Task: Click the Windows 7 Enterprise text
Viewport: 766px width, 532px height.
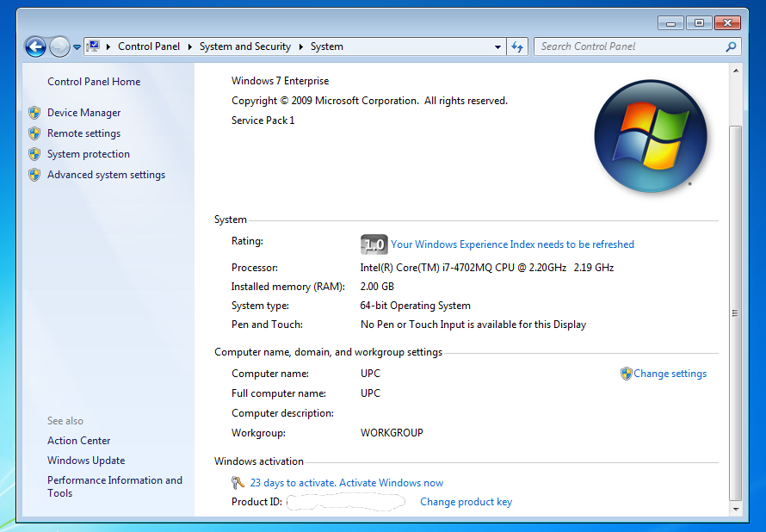Action: click(x=280, y=81)
